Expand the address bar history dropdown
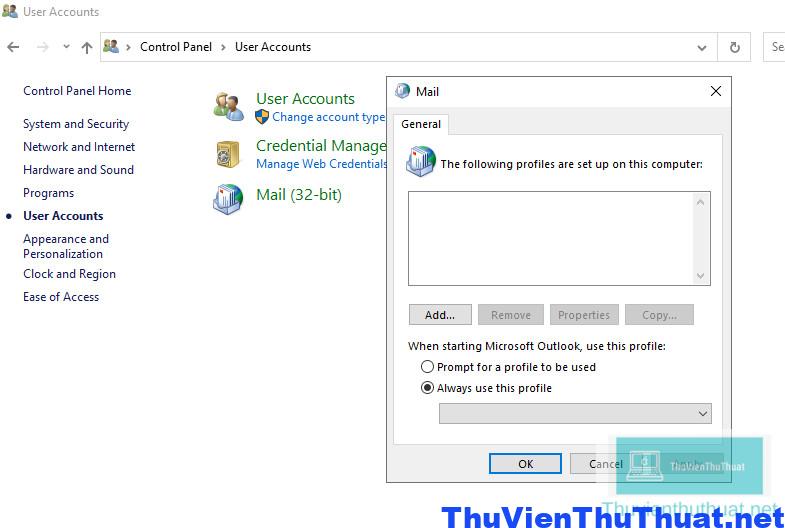 point(702,48)
